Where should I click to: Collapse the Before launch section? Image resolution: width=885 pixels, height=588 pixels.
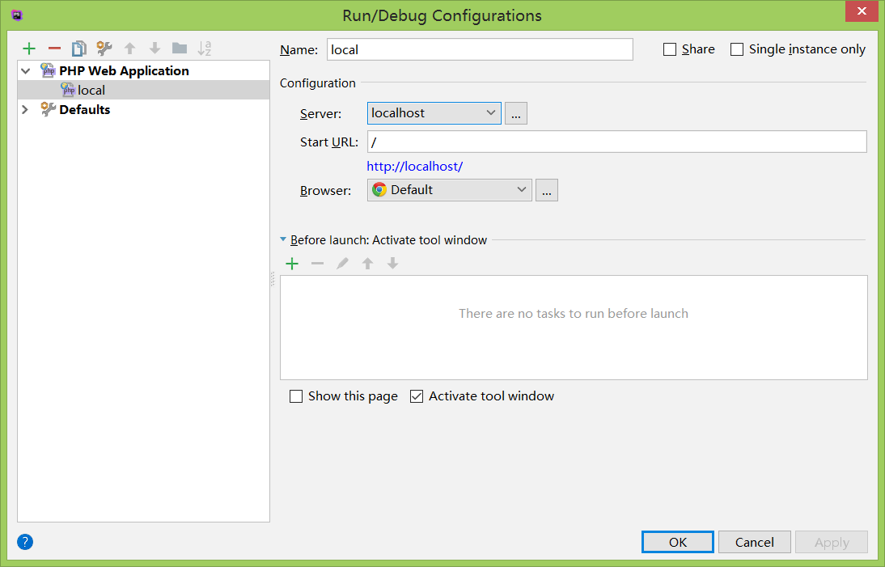click(283, 240)
